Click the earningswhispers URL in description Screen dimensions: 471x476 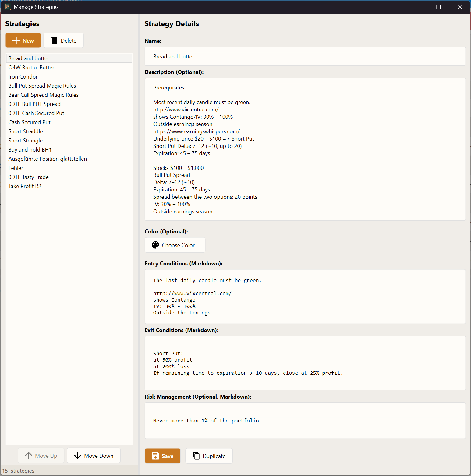(x=197, y=131)
